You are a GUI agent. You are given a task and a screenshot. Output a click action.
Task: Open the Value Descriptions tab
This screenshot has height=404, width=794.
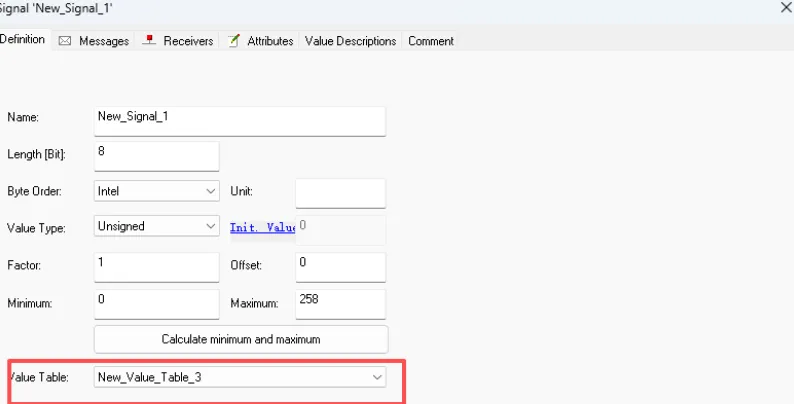(x=350, y=41)
